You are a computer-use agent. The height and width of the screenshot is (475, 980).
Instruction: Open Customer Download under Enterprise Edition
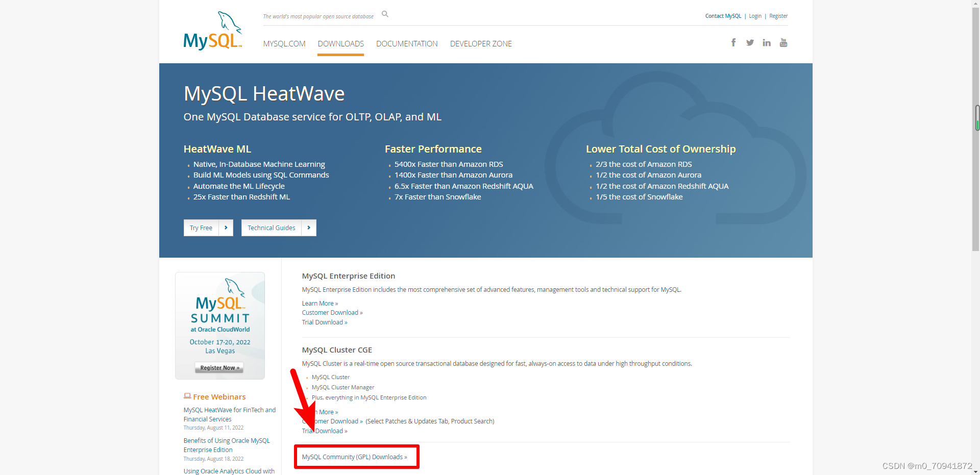[x=332, y=313]
